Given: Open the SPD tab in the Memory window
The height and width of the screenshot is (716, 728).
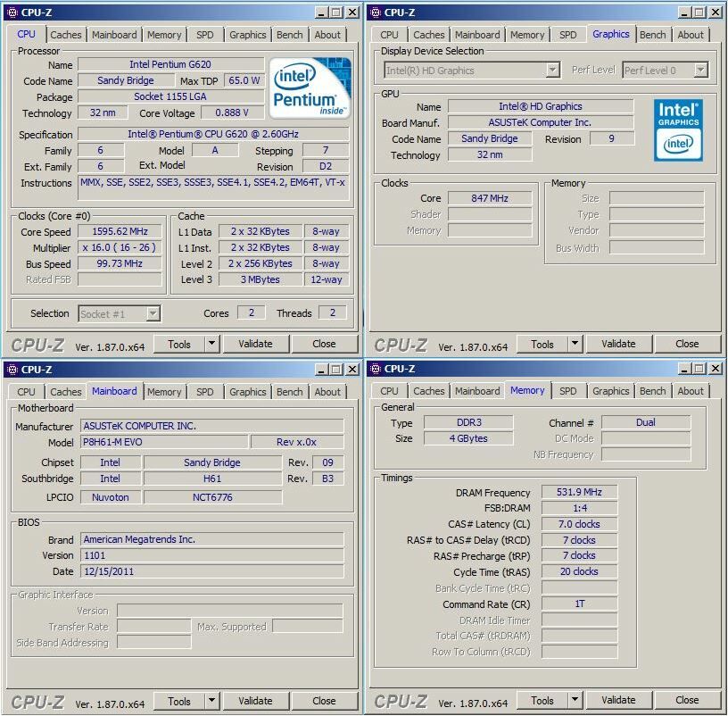Looking at the screenshot, I should click(x=567, y=391).
